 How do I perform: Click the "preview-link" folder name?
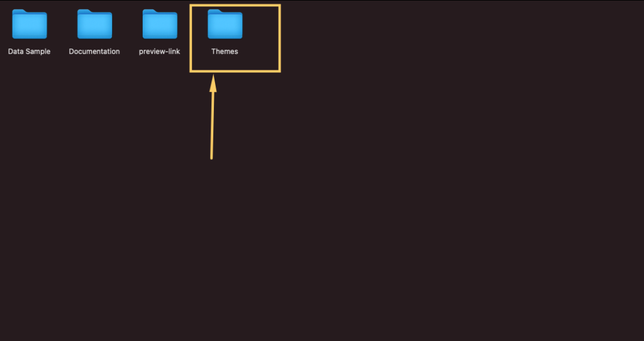click(159, 52)
